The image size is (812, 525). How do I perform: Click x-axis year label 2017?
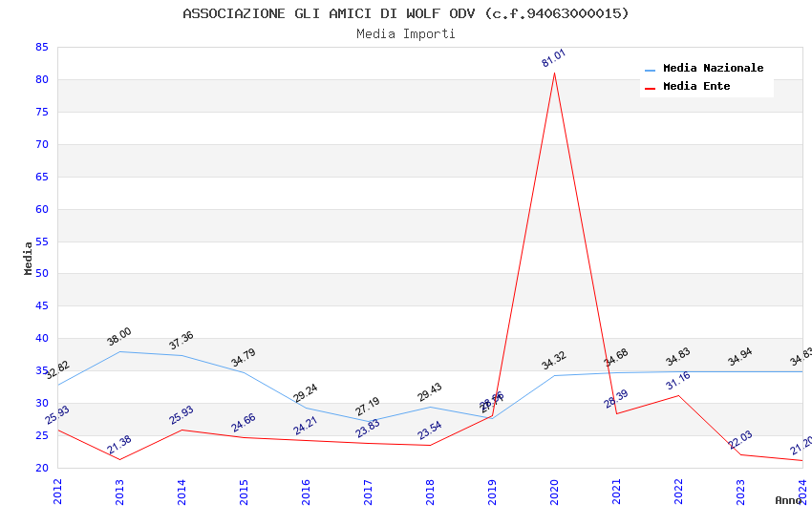click(368, 492)
